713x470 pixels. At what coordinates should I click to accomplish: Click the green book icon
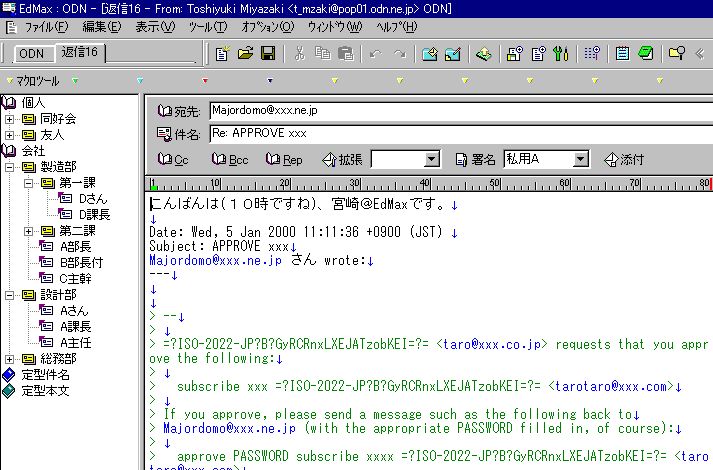click(646, 54)
